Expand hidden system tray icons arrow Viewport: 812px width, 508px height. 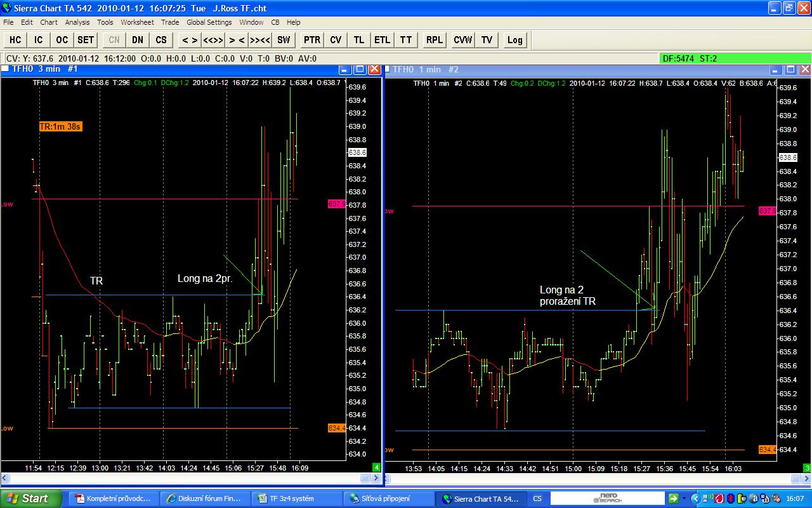[696, 498]
